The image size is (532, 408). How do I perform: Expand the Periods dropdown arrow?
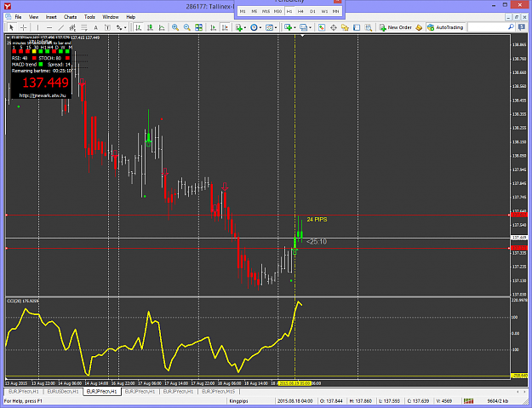tap(260, 27)
